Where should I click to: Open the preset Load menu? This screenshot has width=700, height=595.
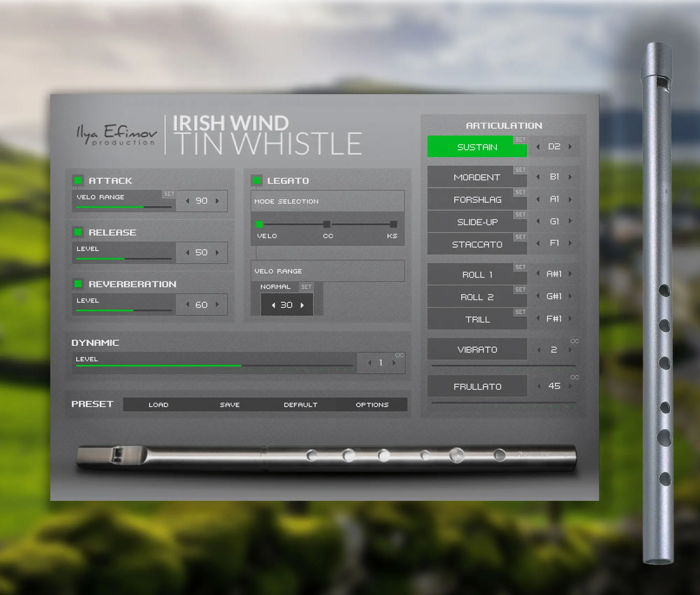click(x=158, y=405)
